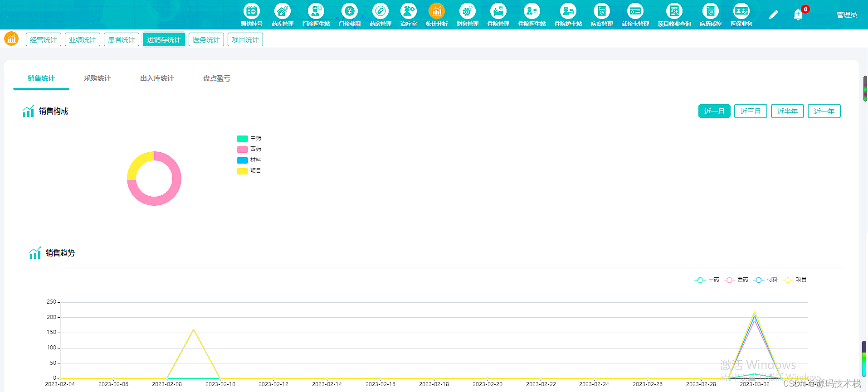Image resolution: width=868 pixels, height=392 pixels.
Task: Click the pencil edit icon
Action: pyautogui.click(x=774, y=15)
